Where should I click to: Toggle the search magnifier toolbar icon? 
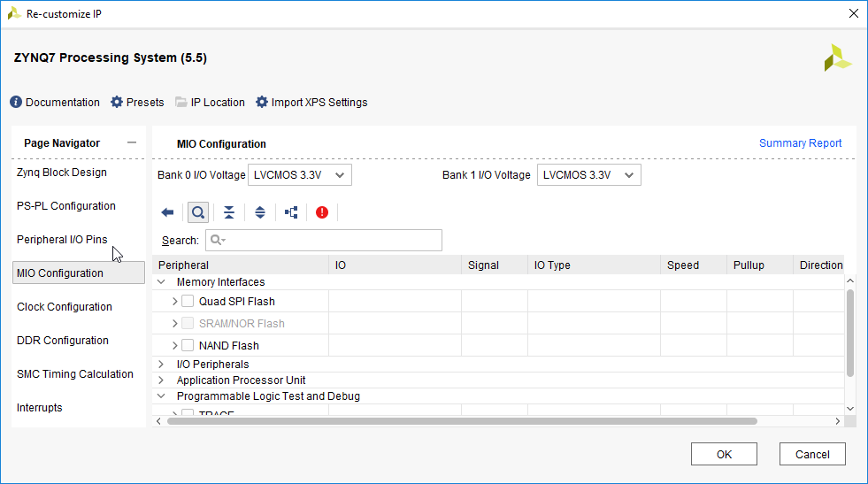[x=198, y=212]
